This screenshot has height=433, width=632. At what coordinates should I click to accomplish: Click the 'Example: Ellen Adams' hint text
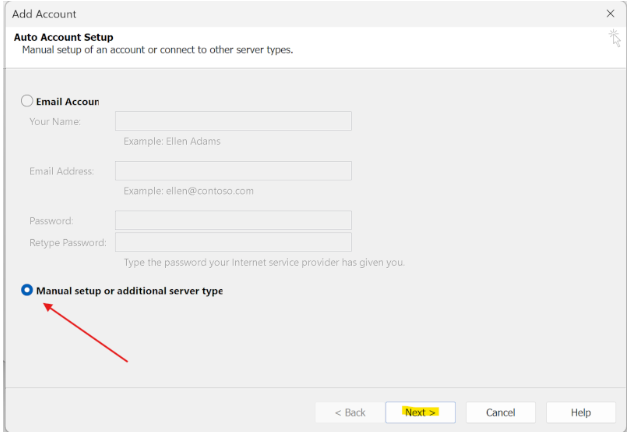click(172, 141)
